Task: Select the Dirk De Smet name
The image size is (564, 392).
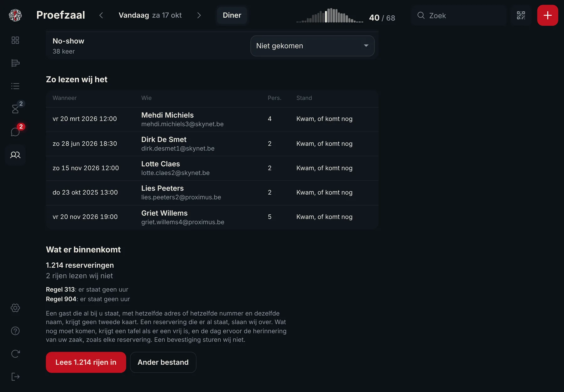Action: tap(164, 139)
